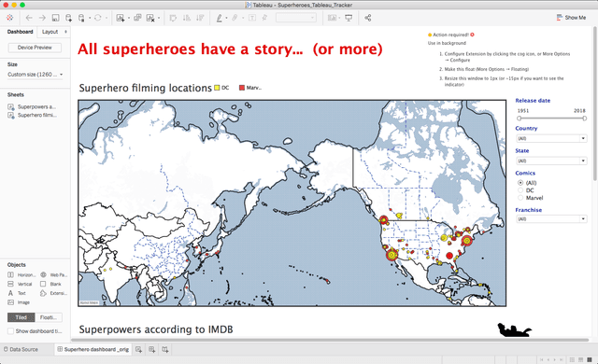Open the Country filter dropdown

551,138
